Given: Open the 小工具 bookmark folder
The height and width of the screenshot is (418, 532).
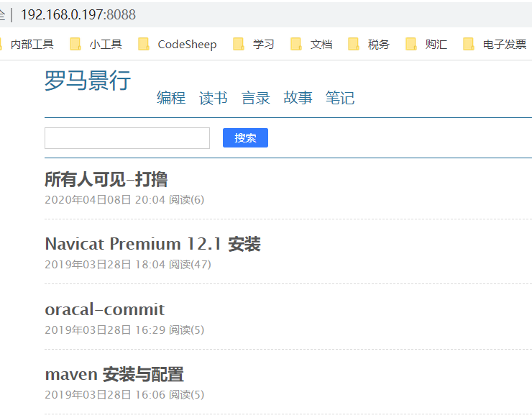Looking at the screenshot, I should (96, 44).
